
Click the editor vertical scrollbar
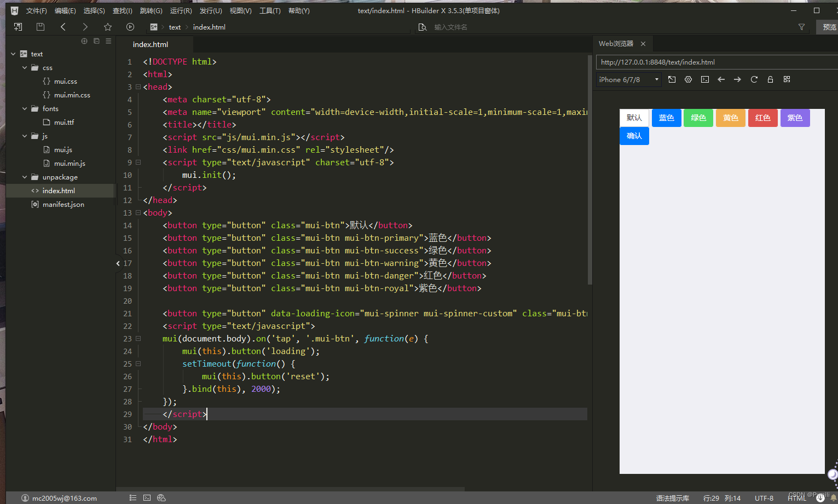[x=590, y=170]
